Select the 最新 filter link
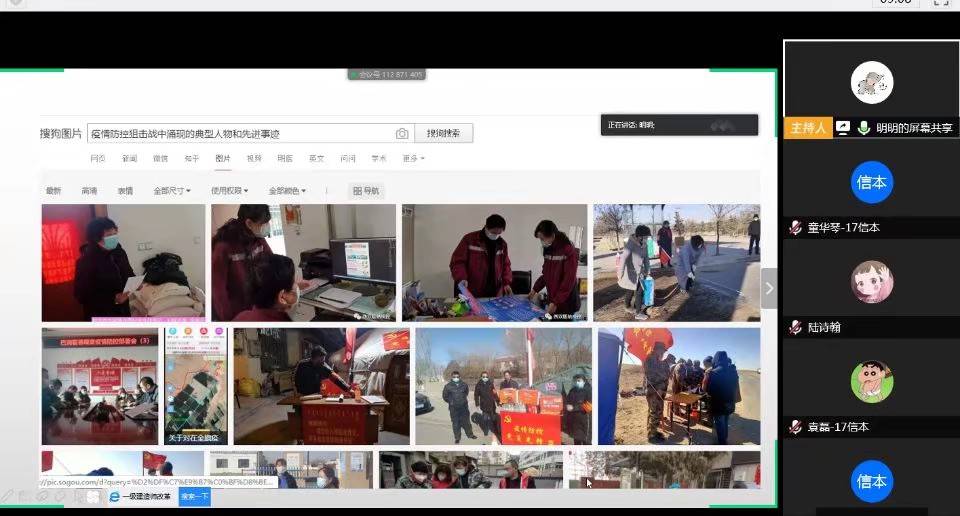This screenshot has height=516, width=960. 53,191
